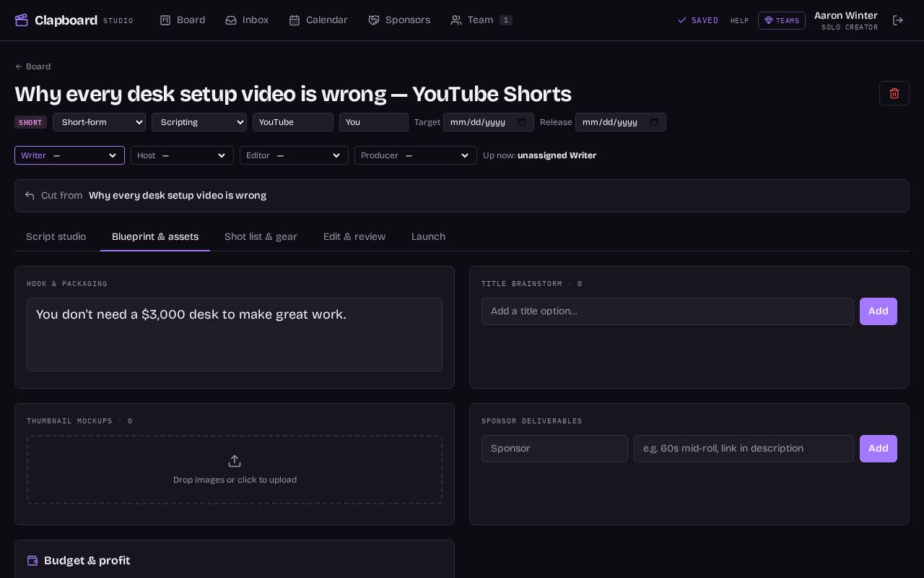The image size is (924, 578).
Task: Click the 'Add a title option' field
Action: (668, 311)
